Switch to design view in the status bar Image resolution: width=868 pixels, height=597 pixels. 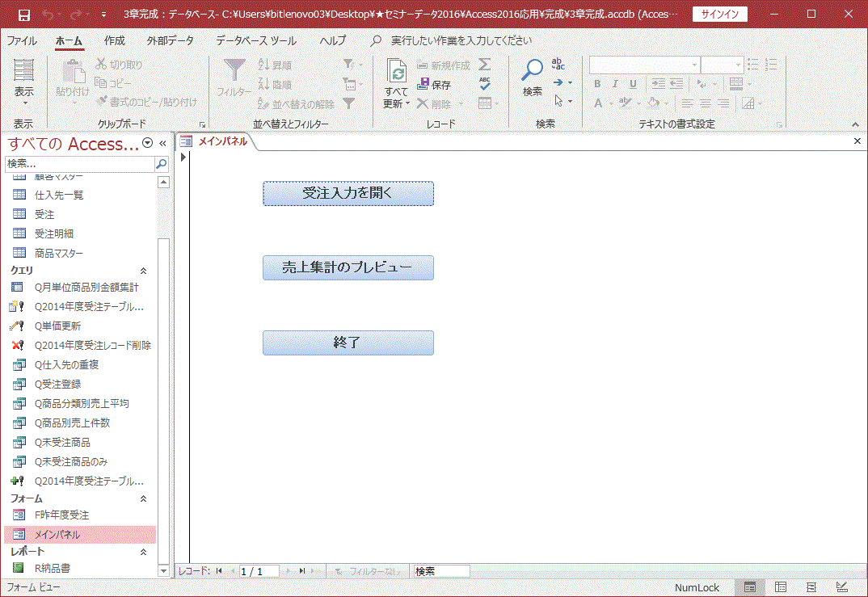point(842,587)
